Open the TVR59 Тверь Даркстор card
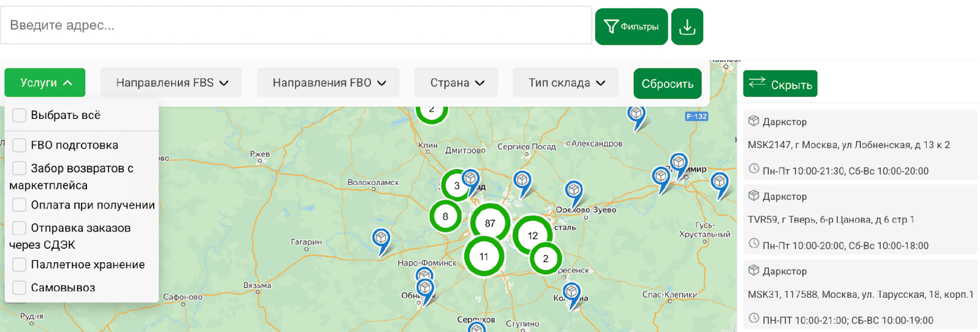980x332 pixels. [x=860, y=220]
